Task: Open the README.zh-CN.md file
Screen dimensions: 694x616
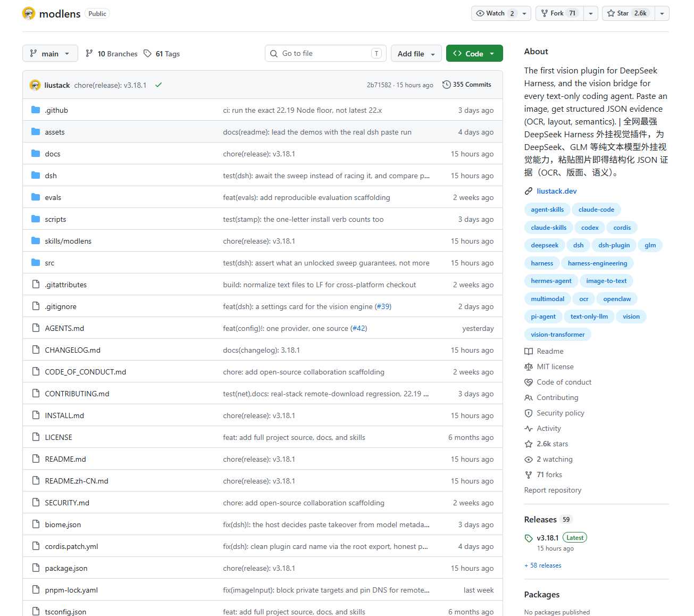Action: pyautogui.click(x=77, y=481)
